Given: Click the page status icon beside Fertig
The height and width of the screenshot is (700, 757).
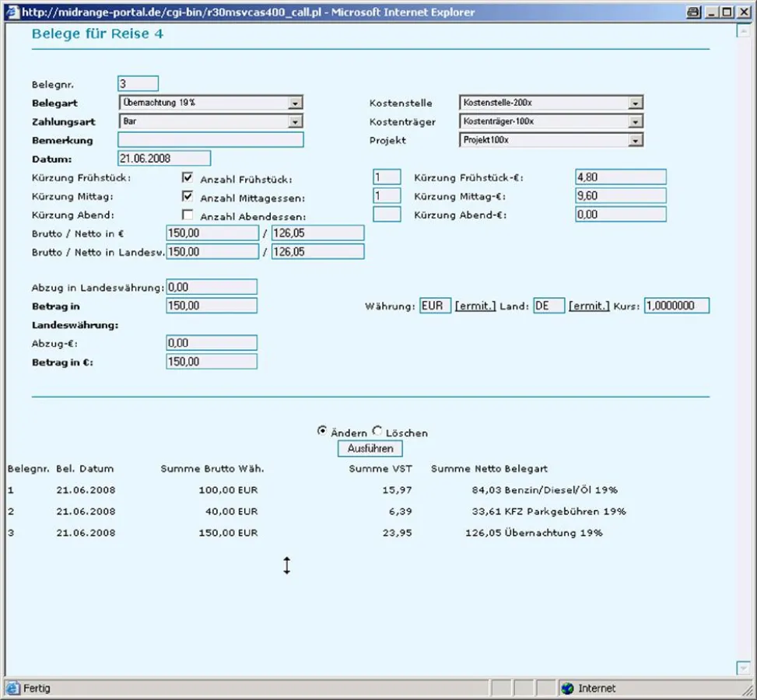Looking at the screenshot, I should (12, 688).
